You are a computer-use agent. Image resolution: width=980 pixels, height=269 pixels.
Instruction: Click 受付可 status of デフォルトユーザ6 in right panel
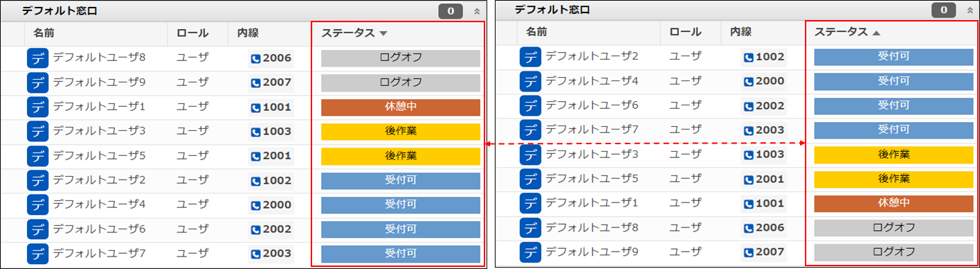(893, 105)
